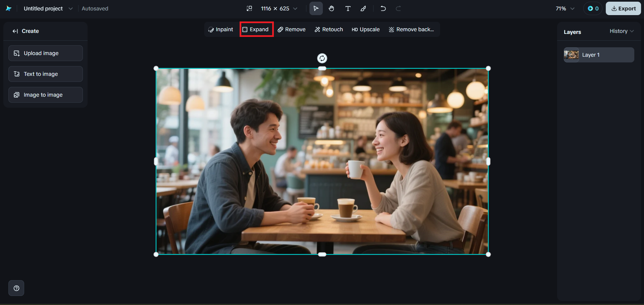644x305 pixels.
Task: Select the Text tool
Action: point(348,8)
